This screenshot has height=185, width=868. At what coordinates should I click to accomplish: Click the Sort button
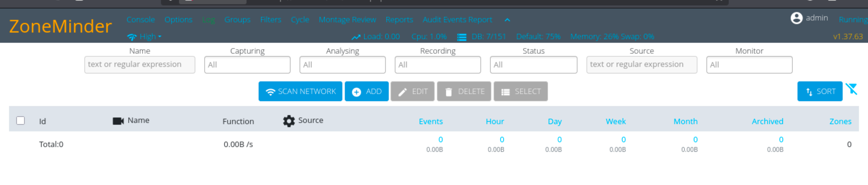tap(819, 91)
